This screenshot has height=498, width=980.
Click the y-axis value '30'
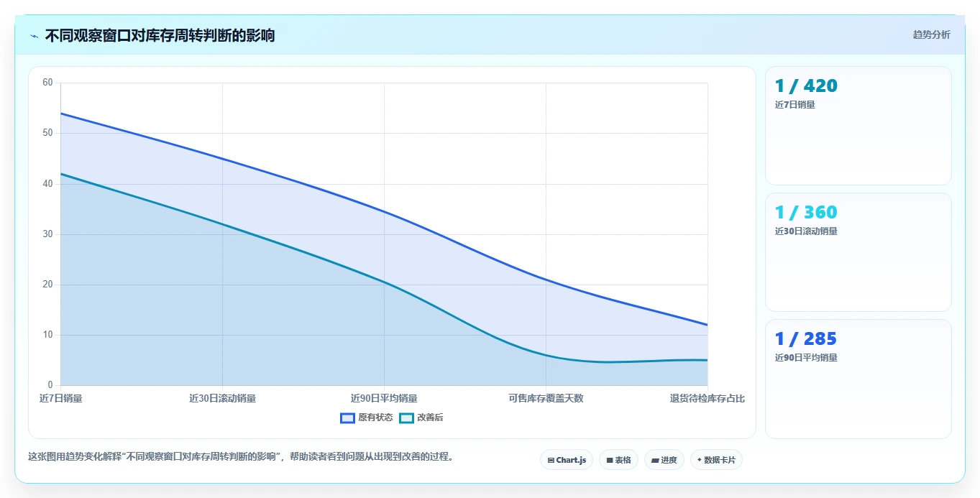tap(48, 234)
